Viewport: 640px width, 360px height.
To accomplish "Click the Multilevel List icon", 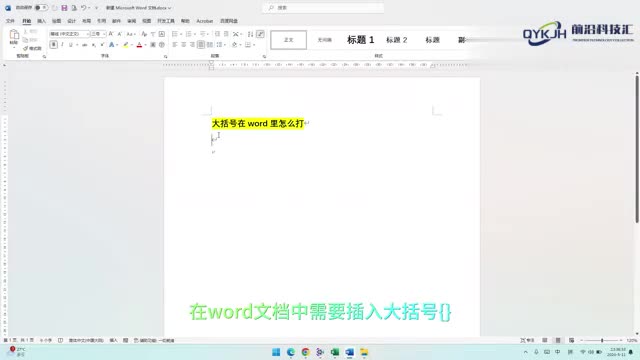I will [x=202, y=34].
